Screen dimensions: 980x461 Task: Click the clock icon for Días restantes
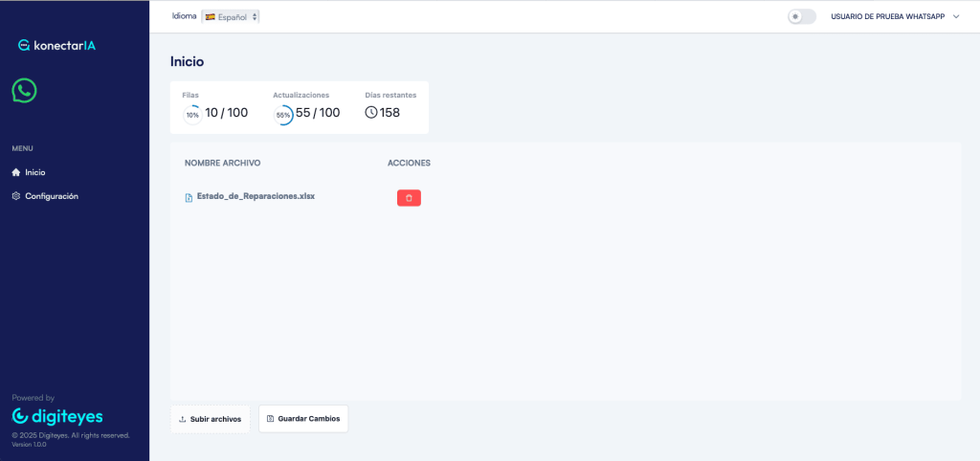[x=371, y=113]
